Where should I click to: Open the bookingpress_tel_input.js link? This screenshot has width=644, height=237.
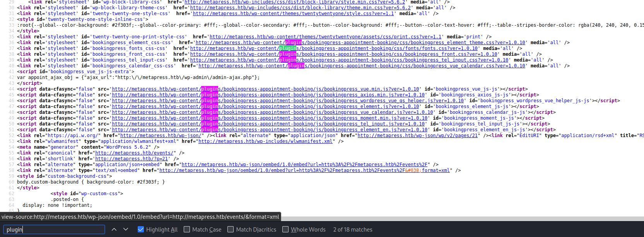click(x=268, y=124)
